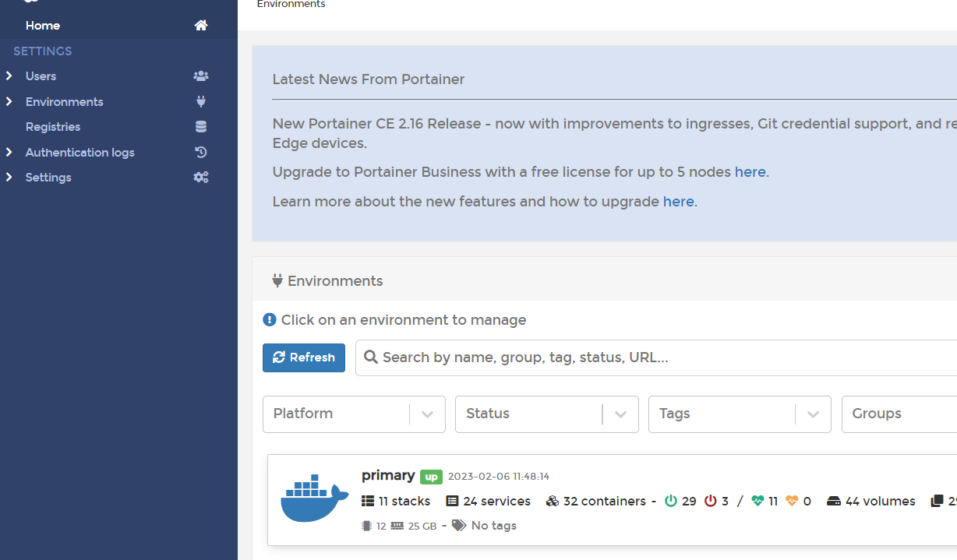The width and height of the screenshot is (957, 560).
Task: Click the Docker whale logo of primary
Action: coord(314,498)
